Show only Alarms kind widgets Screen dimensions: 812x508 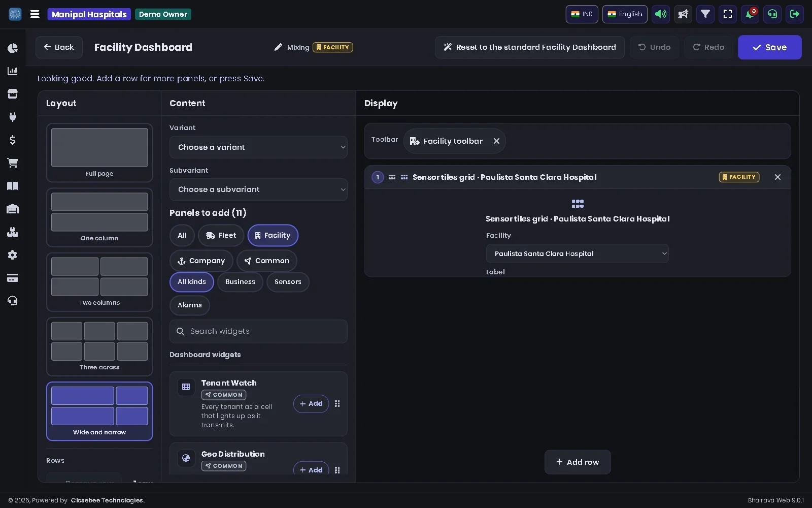point(190,305)
